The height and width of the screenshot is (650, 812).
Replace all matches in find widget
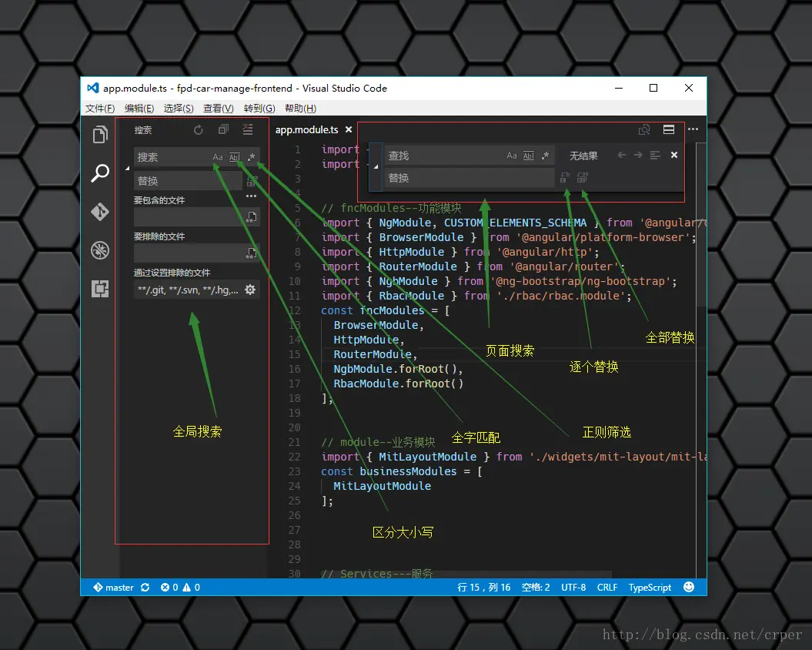583,178
